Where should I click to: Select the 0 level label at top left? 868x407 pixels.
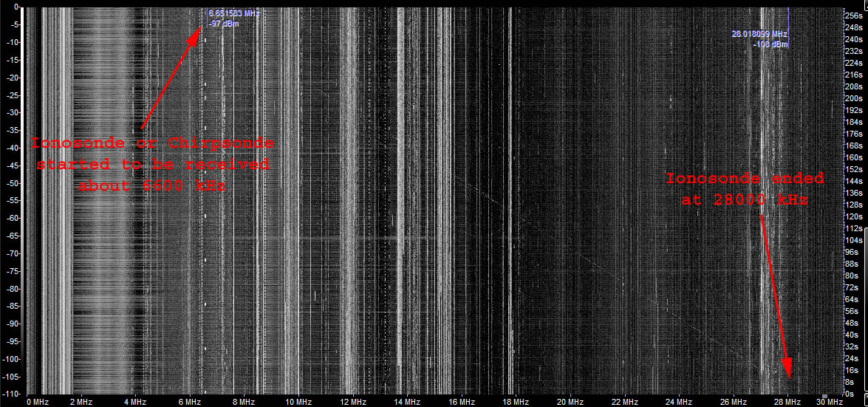16,7
